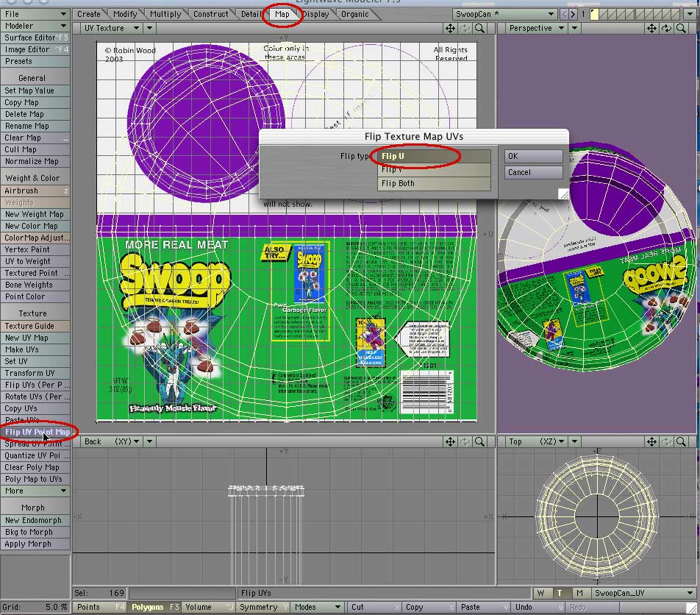Click the New UV Map button
This screenshot has width=700, height=615.
[35, 338]
